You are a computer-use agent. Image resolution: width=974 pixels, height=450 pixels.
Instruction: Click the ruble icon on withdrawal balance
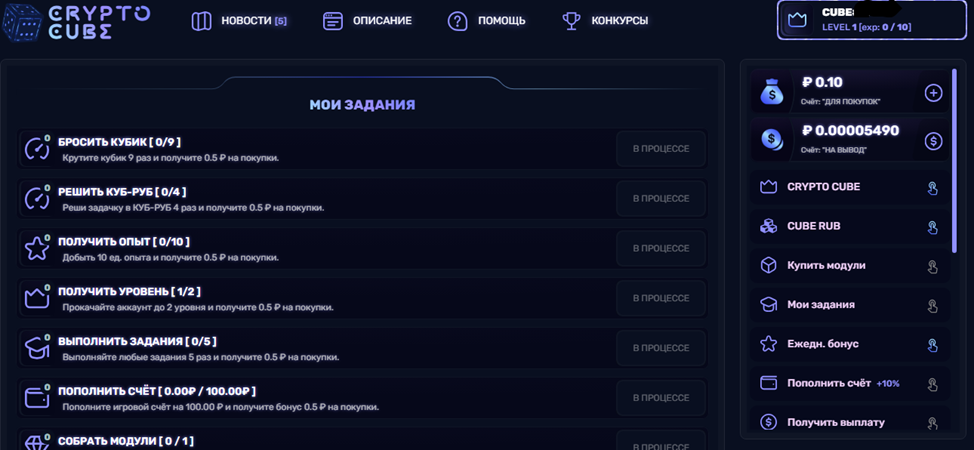pyautogui.click(x=933, y=141)
